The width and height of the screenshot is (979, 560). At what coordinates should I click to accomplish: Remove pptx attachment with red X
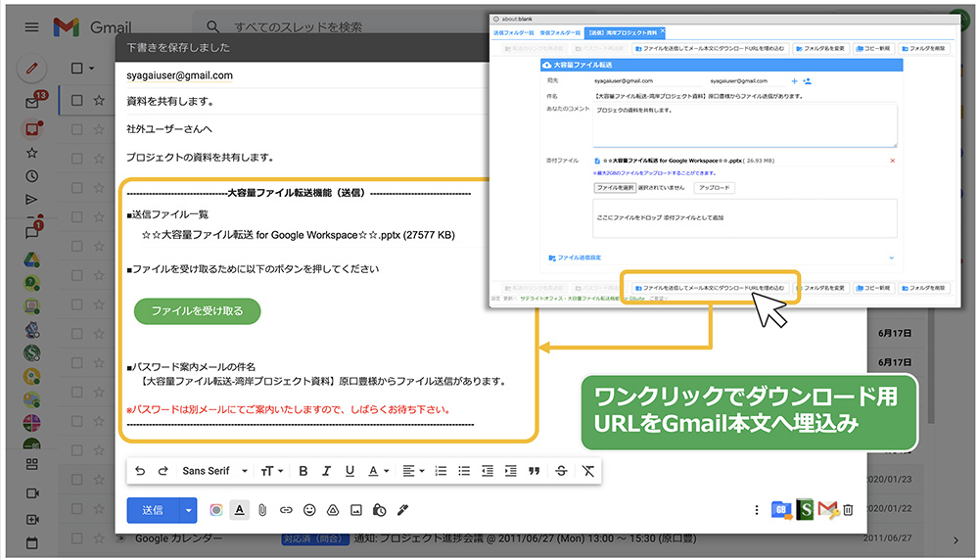892,161
